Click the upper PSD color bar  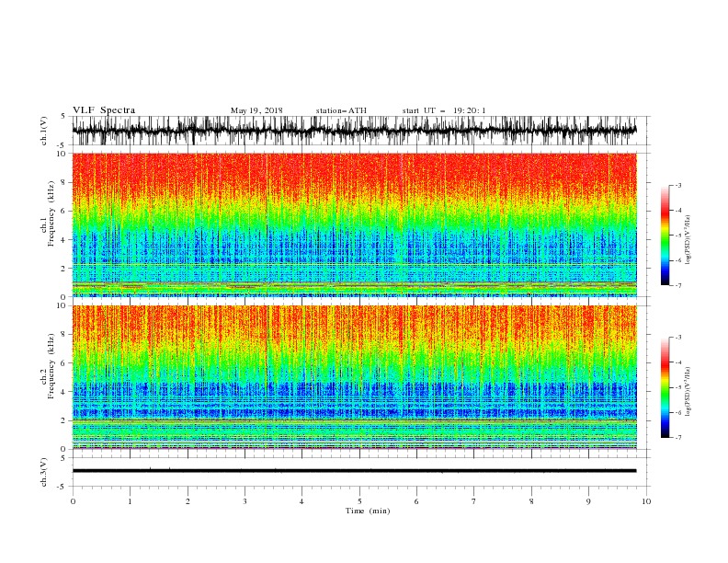665,236
